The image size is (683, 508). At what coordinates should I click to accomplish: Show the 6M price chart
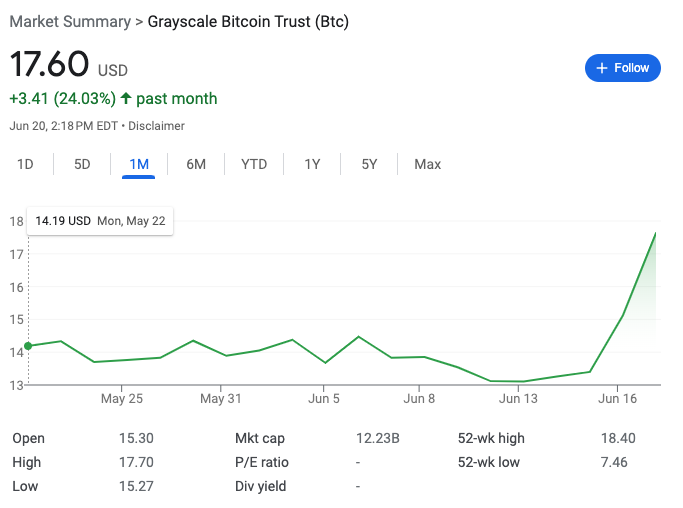pyautogui.click(x=196, y=164)
